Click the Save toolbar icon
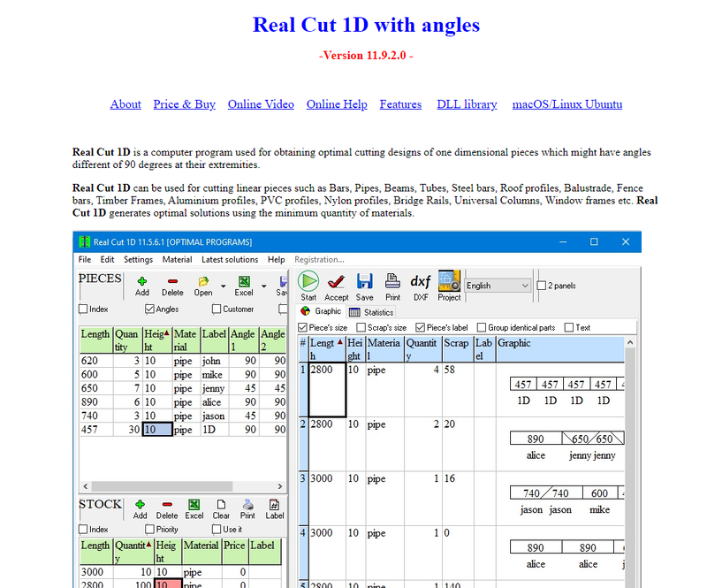The width and height of the screenshot is (707, 588). pos(363,280)
